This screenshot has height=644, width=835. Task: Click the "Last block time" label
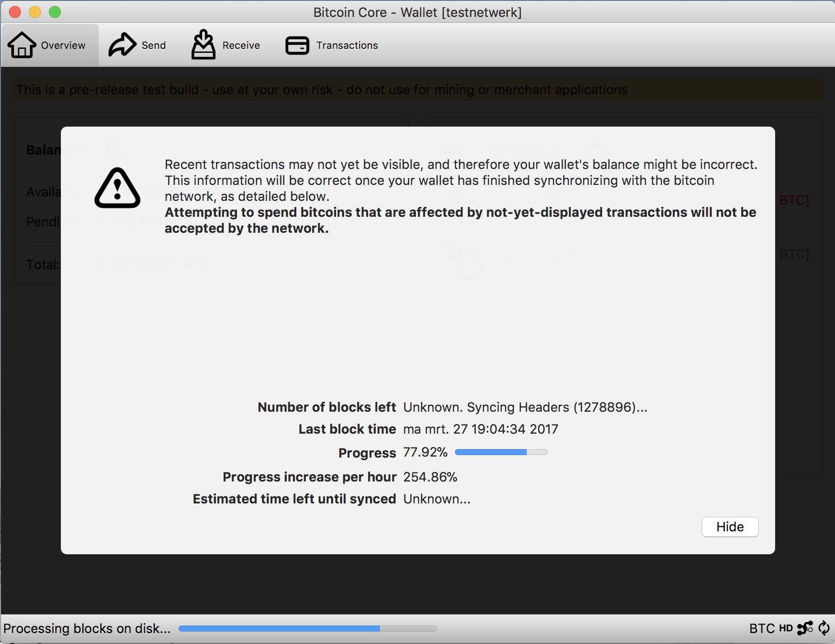click(347, 429)
